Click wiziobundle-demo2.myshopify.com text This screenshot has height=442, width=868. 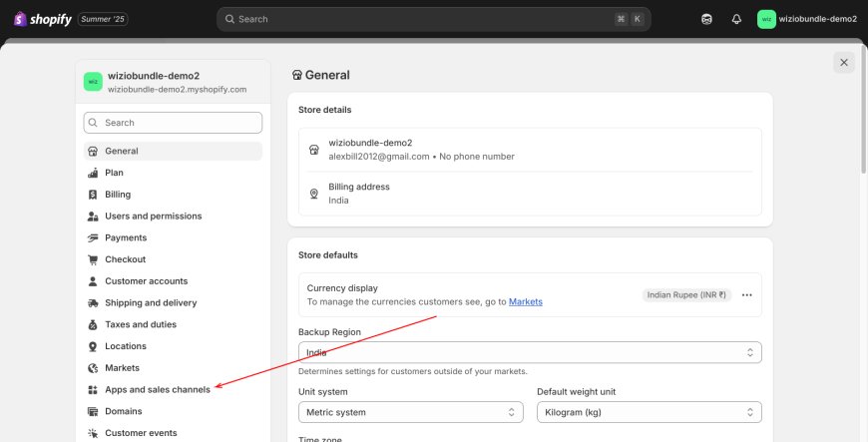(178, 89)
